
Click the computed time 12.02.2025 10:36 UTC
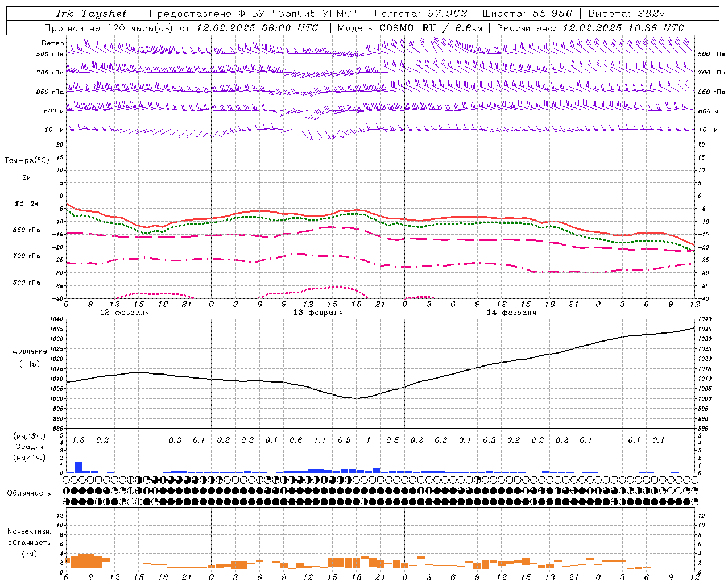coord(623,28)
